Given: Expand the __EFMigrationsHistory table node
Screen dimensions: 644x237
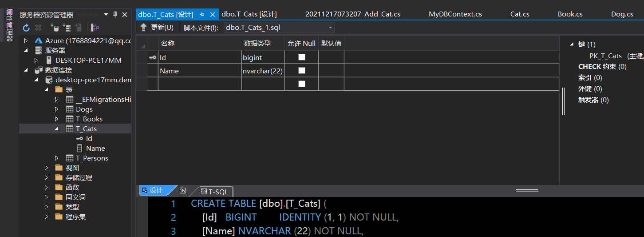Looking at the screenshot, I should (x=56, y=100).
